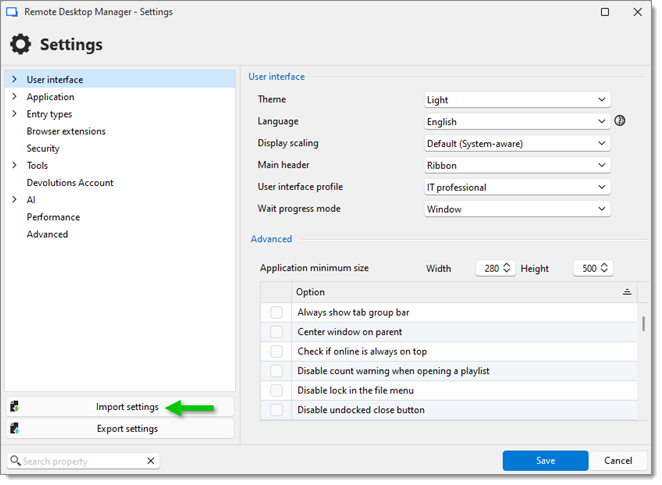Click the options list vertical scrollbar
This screenshot has height=485, width=662.
tap(643, 324)
